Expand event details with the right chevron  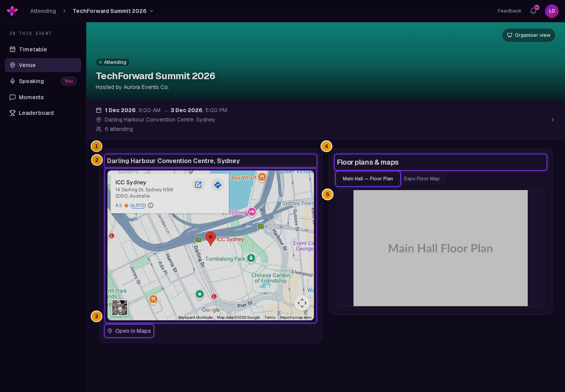pyautogui.click(x=552, y=120)
